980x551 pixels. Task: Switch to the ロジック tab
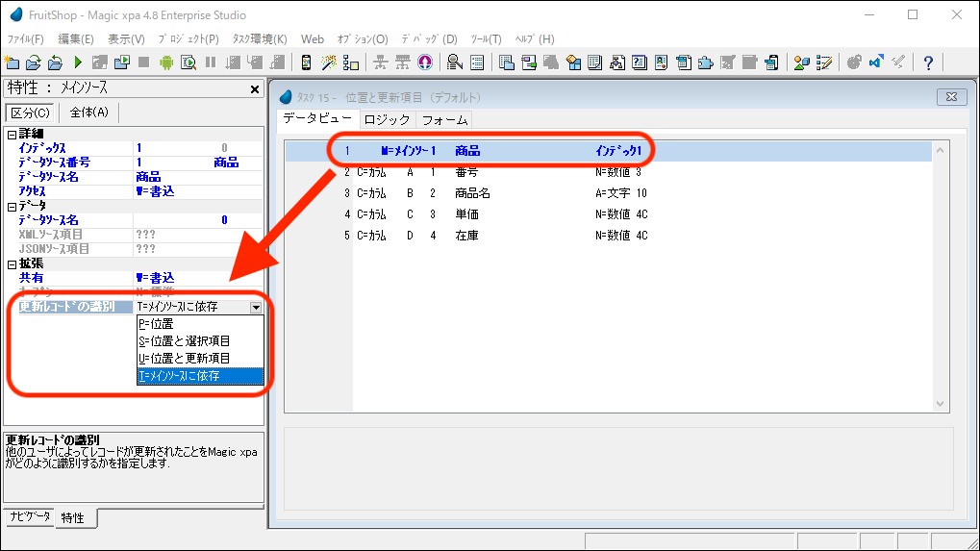(389, 120)
